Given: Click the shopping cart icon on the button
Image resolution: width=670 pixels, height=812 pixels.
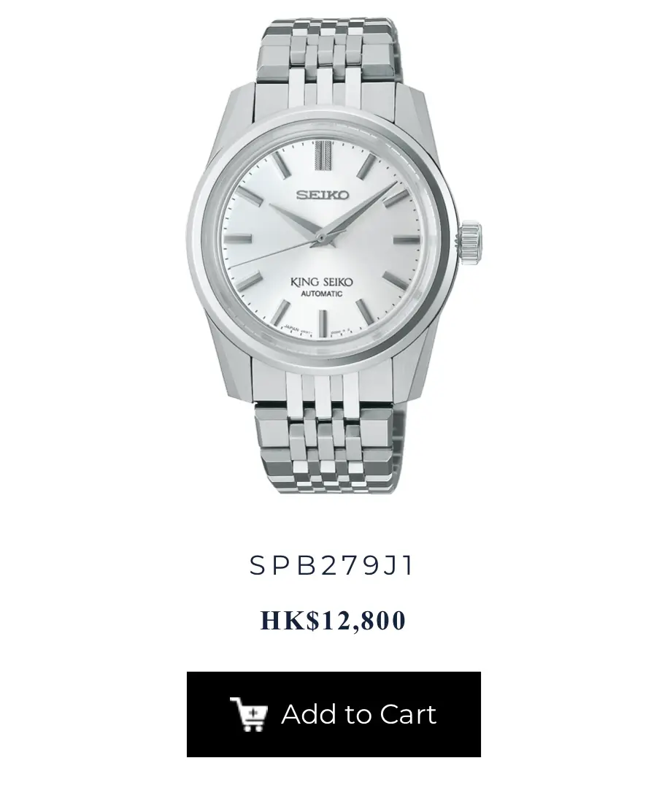Looking at the screenshot, I should click(x=249, y=714).
